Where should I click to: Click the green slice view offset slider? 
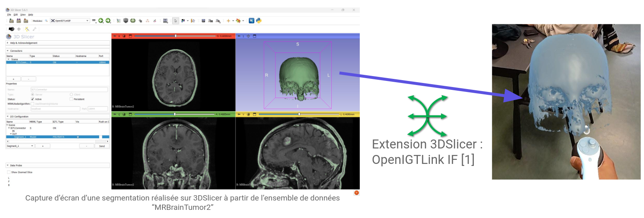pyautogui.click(x=175, y=114)
